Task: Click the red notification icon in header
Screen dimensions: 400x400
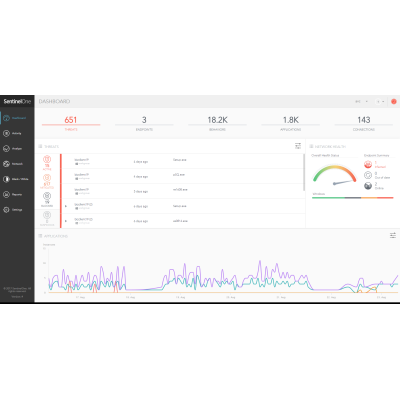Action: [x=394, y=101]
